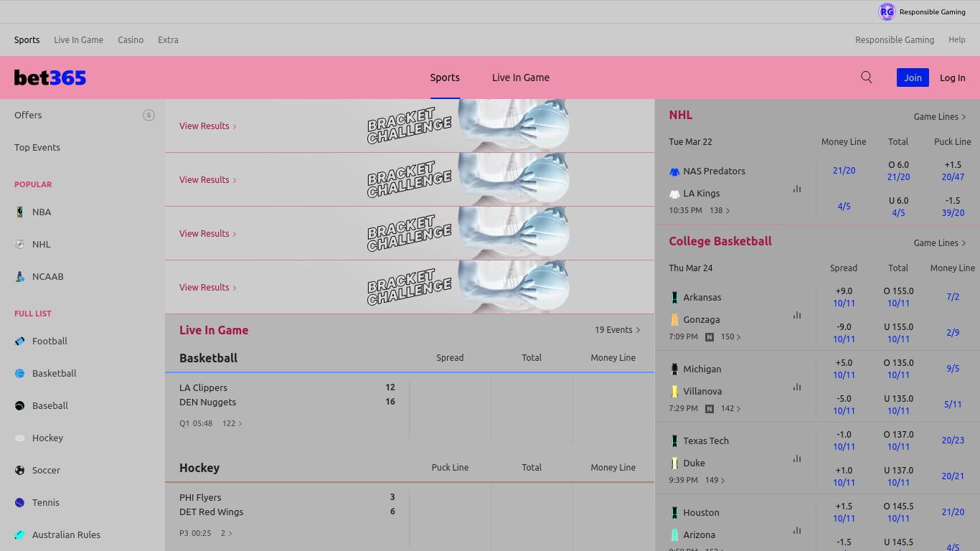Open the Help link
The image size is (980, 551).
pos(957,40)
